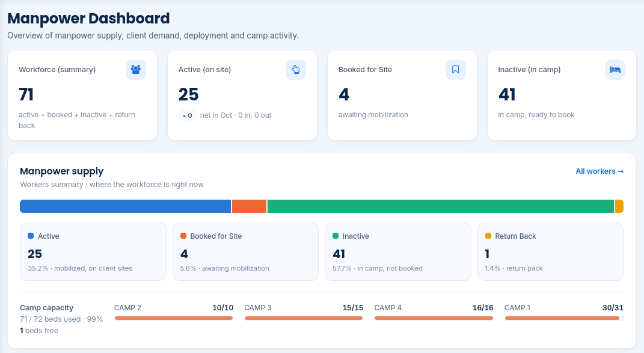Click the CAMP 1 capacity bar
Screen dimensions: 644x353
(x=564, y=318)
